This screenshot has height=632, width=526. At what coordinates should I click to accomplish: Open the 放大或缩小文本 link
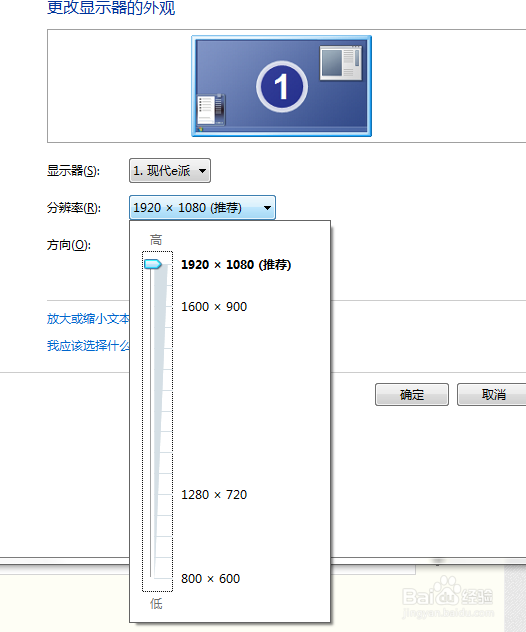88,318
